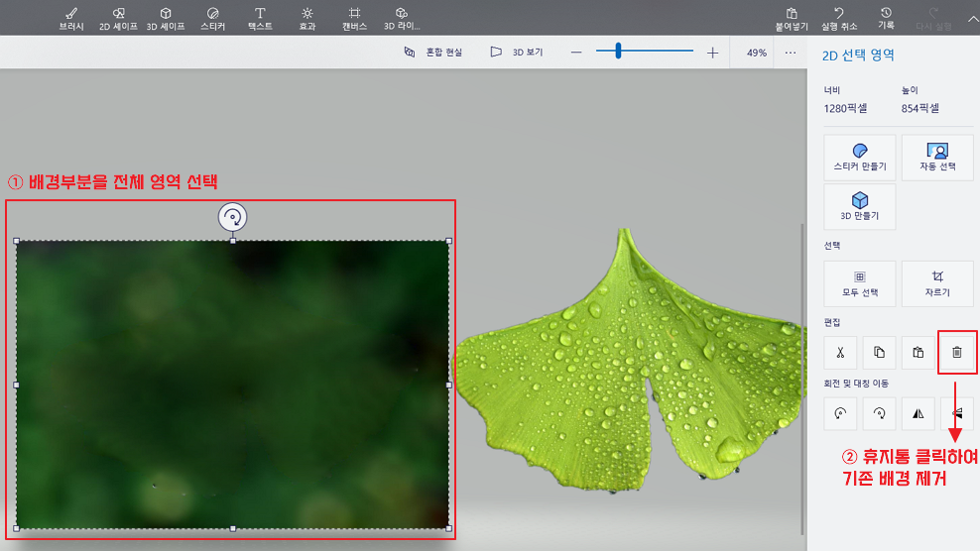Select the Brushes (브러시) tool
Screen dimensions: 980x551
pyautogui.click(x=71, y=18)
